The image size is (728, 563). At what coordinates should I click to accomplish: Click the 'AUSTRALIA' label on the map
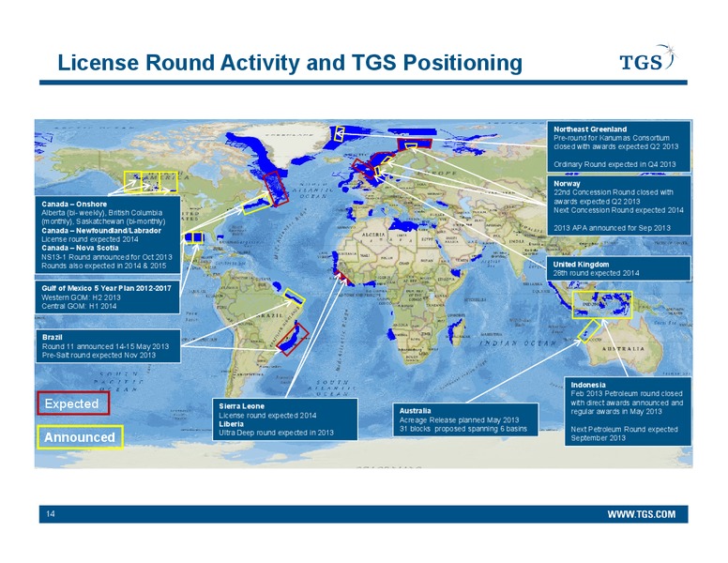(x=623, y=348)
